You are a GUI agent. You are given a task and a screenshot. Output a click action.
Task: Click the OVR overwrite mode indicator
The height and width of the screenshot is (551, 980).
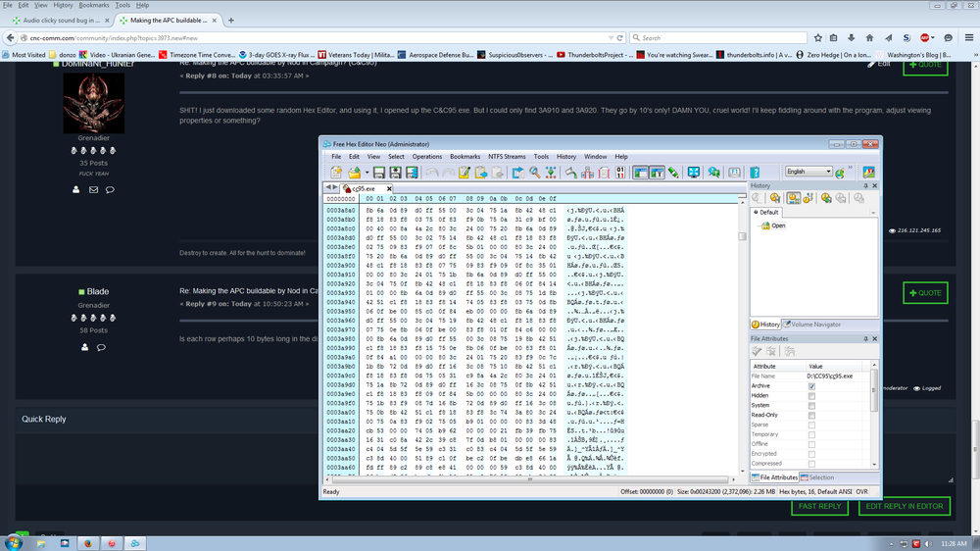[861, 491]
